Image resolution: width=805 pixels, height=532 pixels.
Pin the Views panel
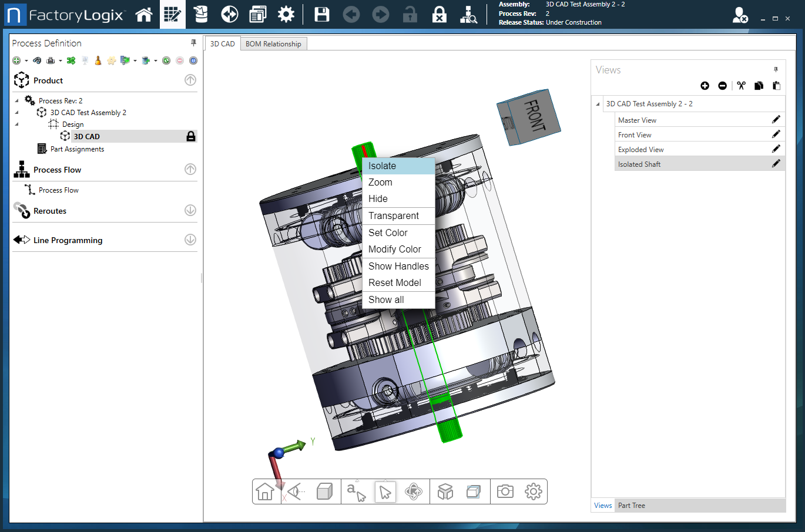point(776,69)
